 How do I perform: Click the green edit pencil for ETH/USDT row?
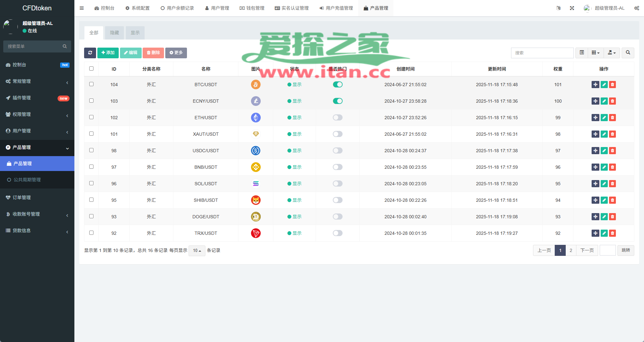click(604, 118)
